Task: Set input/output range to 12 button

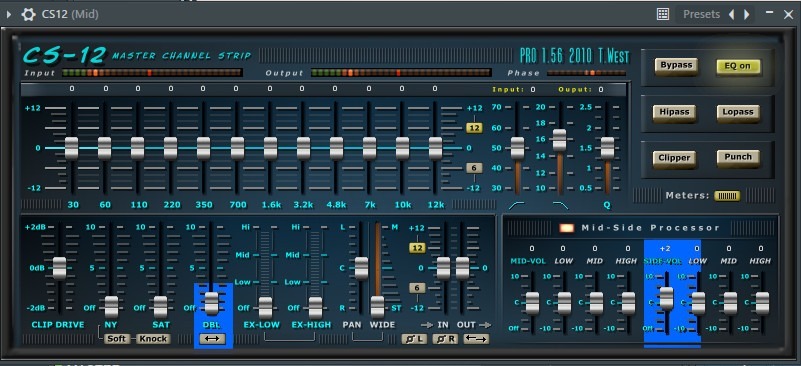Action: 417,248
